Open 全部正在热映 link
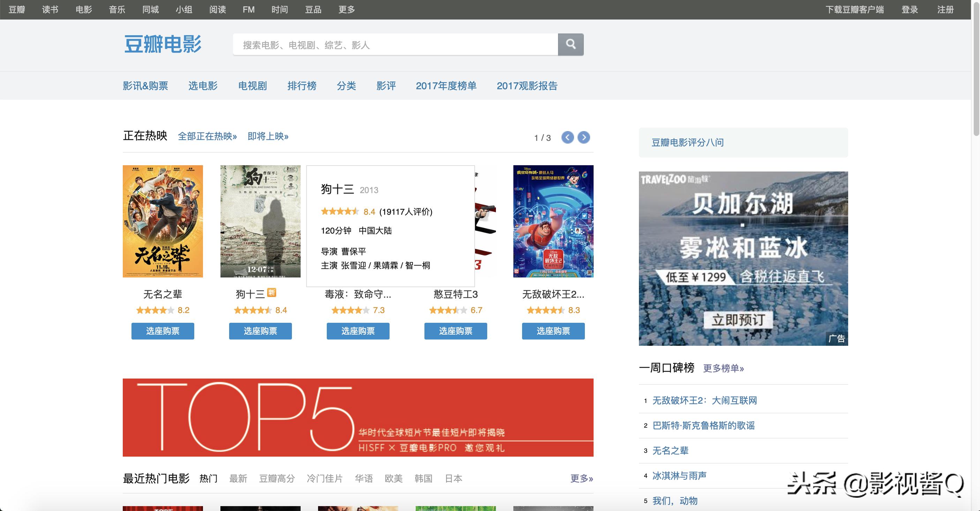Image resolution: width=980 pixels, height=511 pixels. pyautogui.click(x=208, y=136)
